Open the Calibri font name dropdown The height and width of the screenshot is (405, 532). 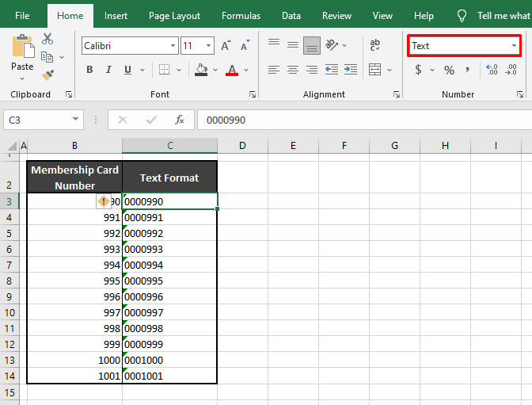pos(172,46)
